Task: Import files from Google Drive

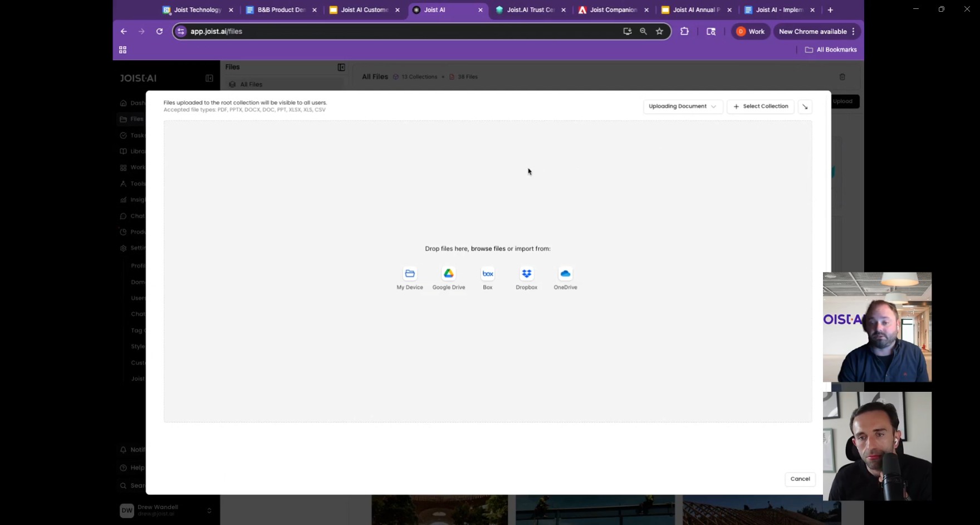Action: coord(449,278)
